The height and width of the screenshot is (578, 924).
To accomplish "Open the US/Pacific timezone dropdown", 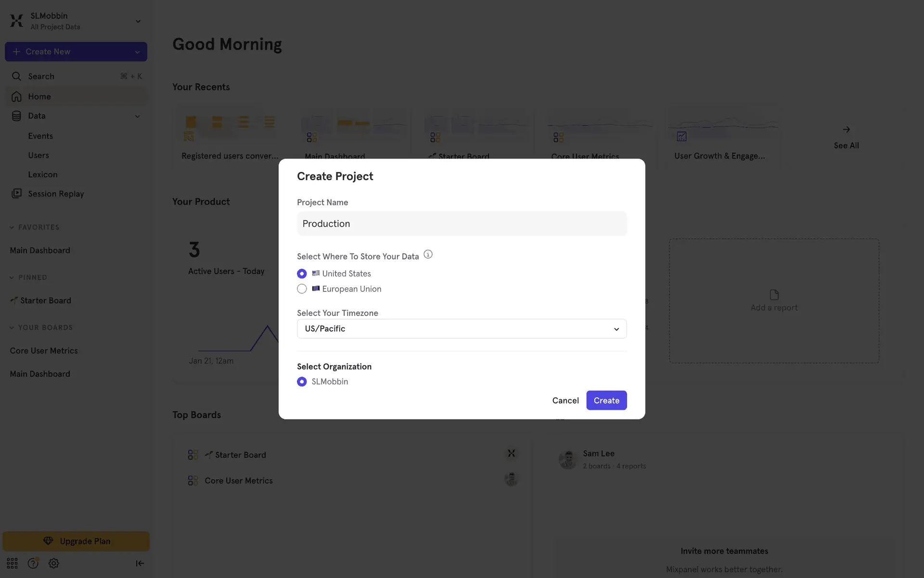I will pyautogui.click(x=462, y=329).
